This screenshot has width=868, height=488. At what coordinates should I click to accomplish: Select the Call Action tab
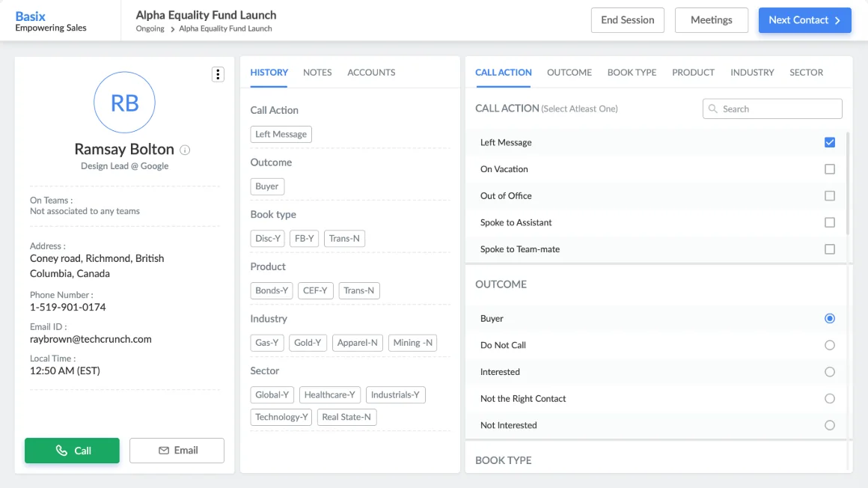coord(503,73)
